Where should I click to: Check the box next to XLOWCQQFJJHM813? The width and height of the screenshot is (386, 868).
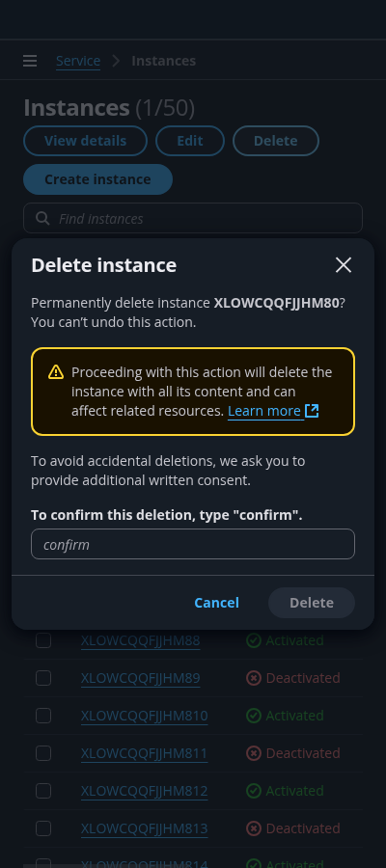tap(43, 828)
